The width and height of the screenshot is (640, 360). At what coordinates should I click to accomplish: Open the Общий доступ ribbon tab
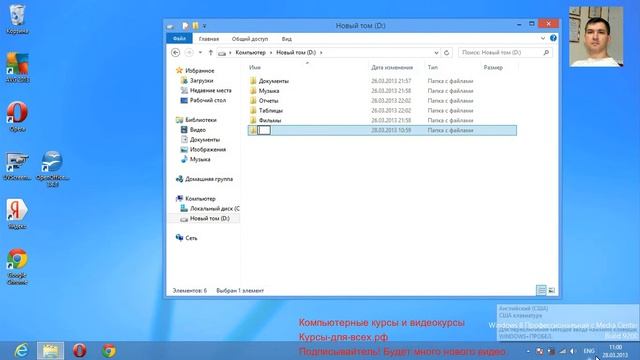click(x=250, y=39)
